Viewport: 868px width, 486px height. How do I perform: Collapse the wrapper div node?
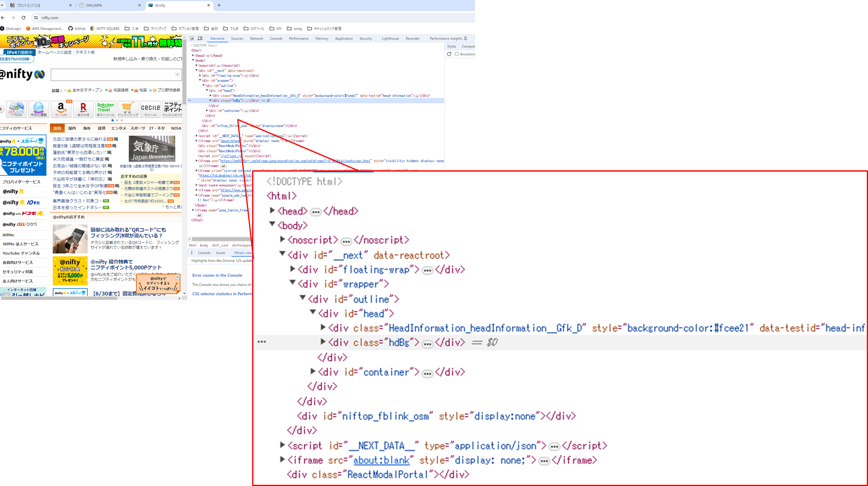coord(200,80)
